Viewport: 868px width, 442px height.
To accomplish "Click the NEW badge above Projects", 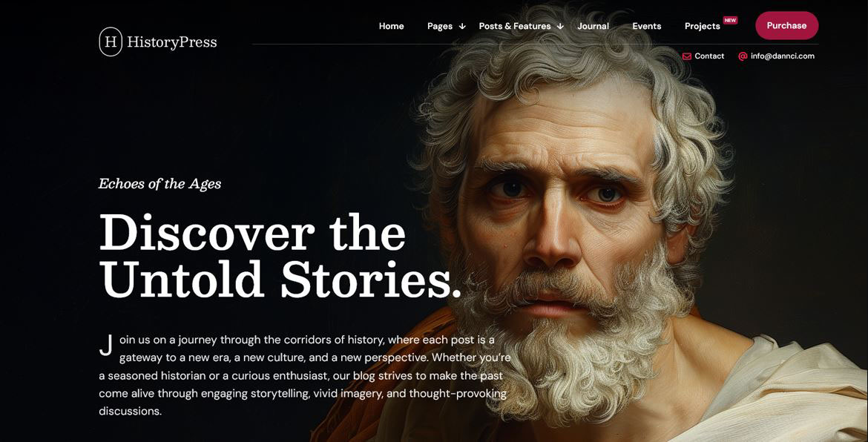I will (x=730, y=21).
